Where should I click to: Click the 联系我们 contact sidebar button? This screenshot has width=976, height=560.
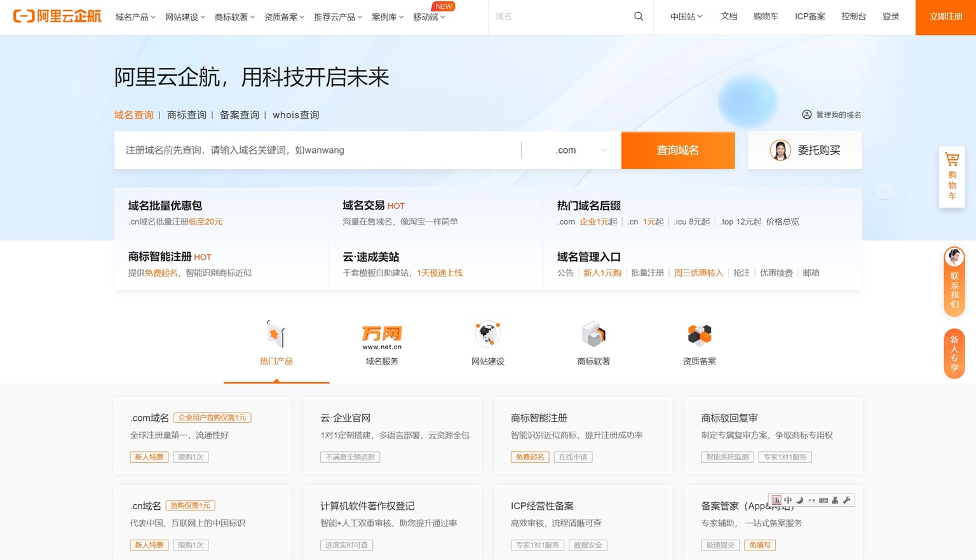(x=954, y=281)
